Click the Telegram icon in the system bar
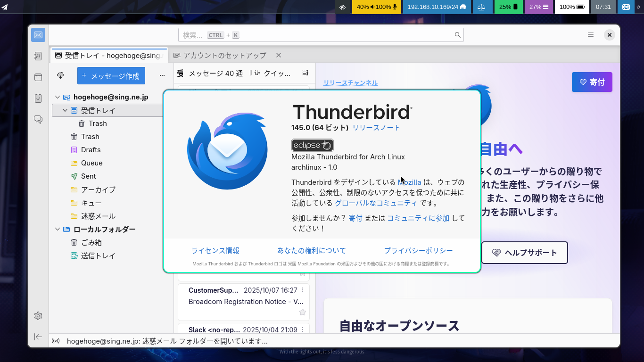Image resolution: width=644 pixels, height=362 pixels. pos(5,7)
